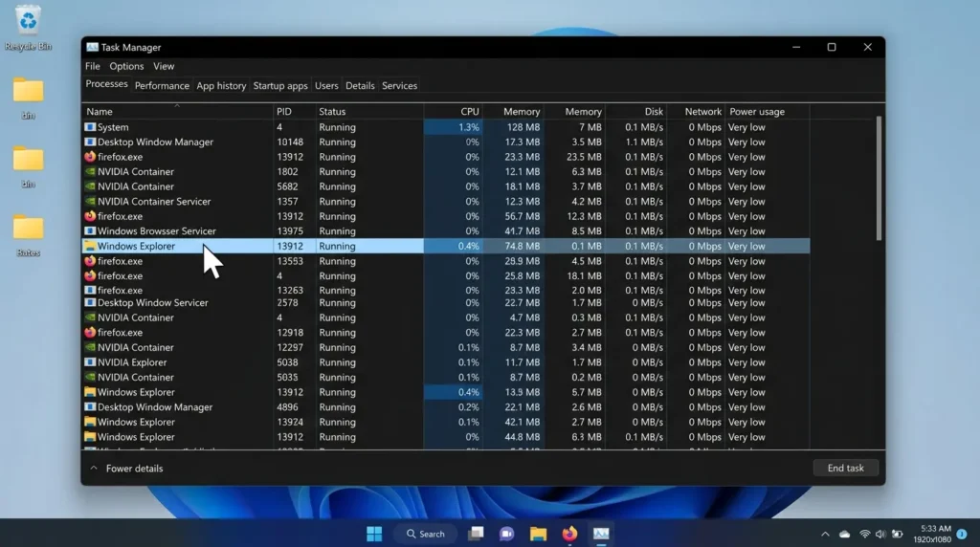Screen dimensions: 980x547
Task: Click the System process icon
Action: pos(90,127)
